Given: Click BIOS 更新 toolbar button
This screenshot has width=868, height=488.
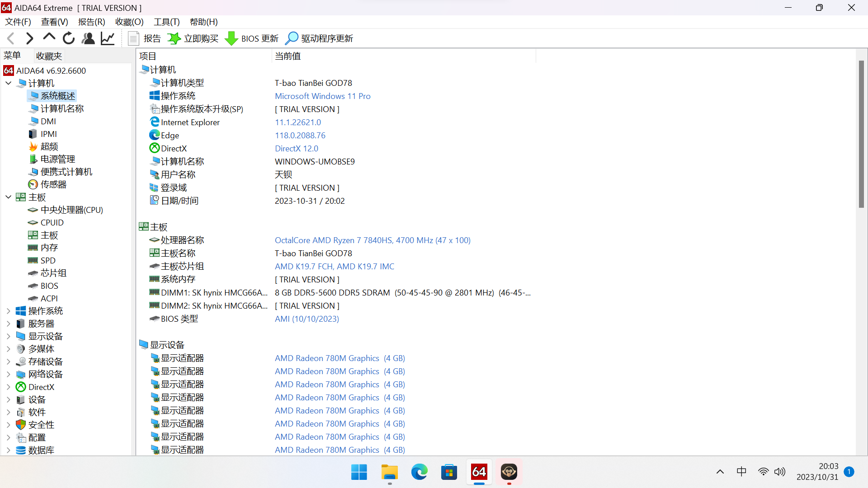Looking at the screenshot, I should pyautogui.click(x=252, y=38).
